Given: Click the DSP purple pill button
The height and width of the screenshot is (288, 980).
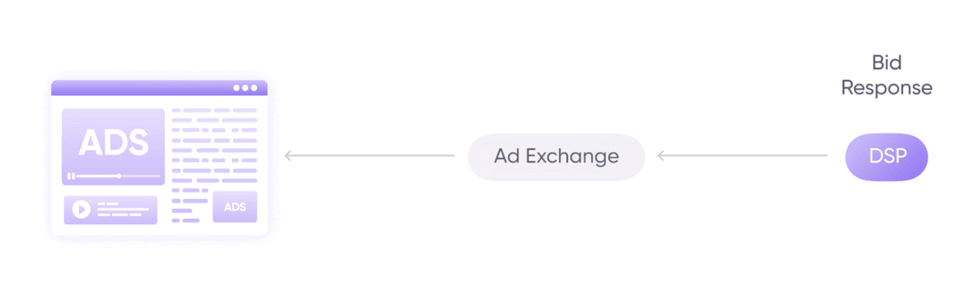Looking at the screenshot, I should [x=886, y=157].
